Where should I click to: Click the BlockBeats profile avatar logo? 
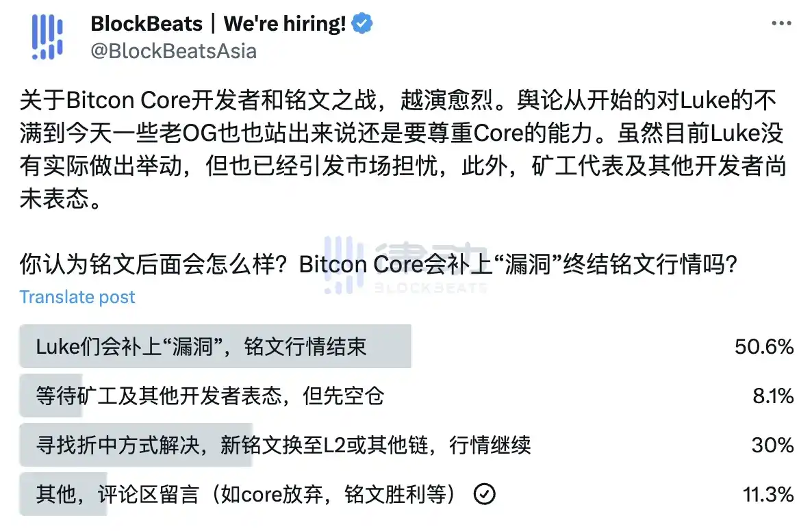[x=48, y=37]
